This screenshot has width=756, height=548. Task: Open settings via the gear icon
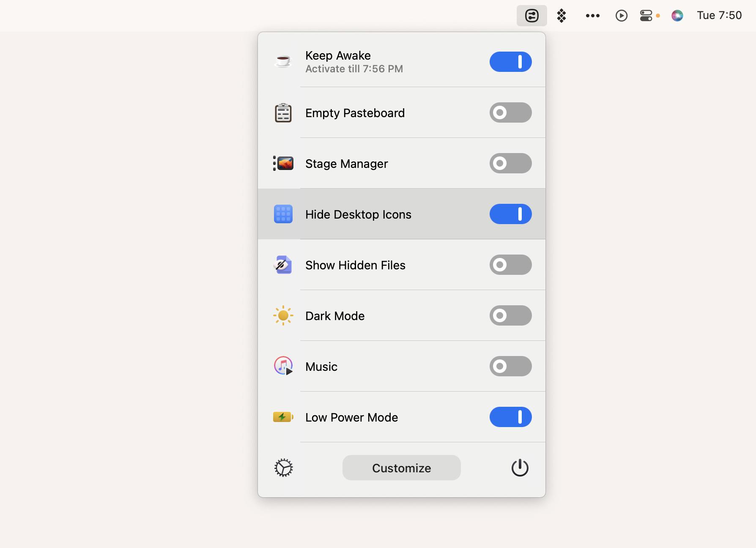click(x=283, y=468)
